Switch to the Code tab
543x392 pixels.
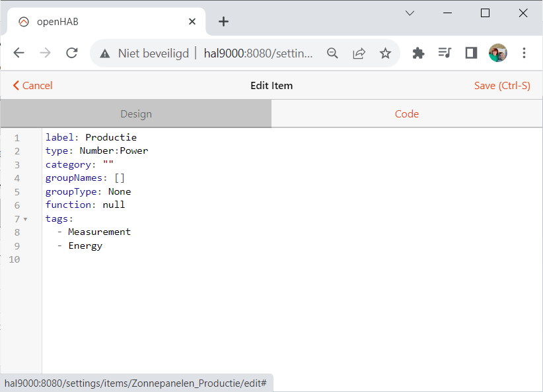pos(407,114)
